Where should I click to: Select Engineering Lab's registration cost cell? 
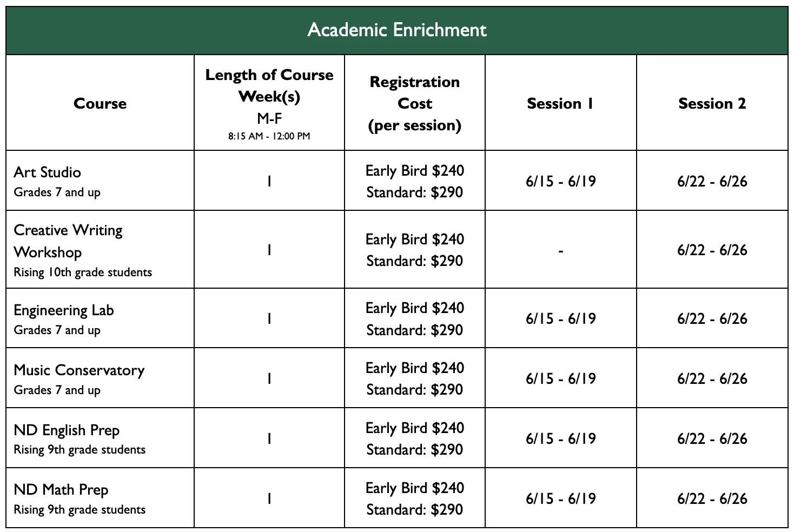415,318
